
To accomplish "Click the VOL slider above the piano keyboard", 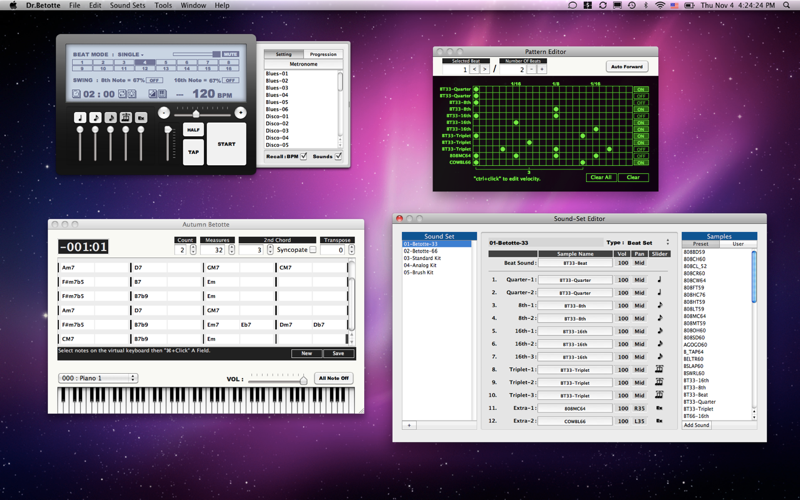I will [278, 380].
